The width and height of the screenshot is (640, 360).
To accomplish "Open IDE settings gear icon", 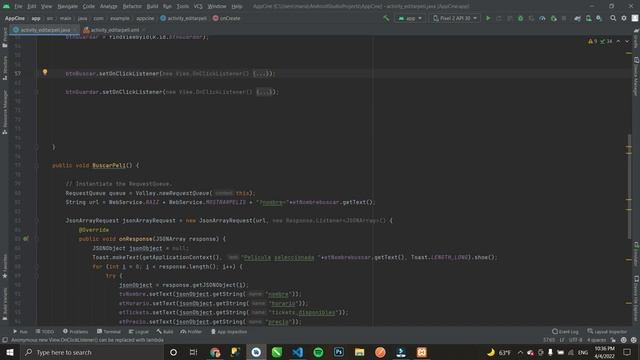I will pos(624,18).
